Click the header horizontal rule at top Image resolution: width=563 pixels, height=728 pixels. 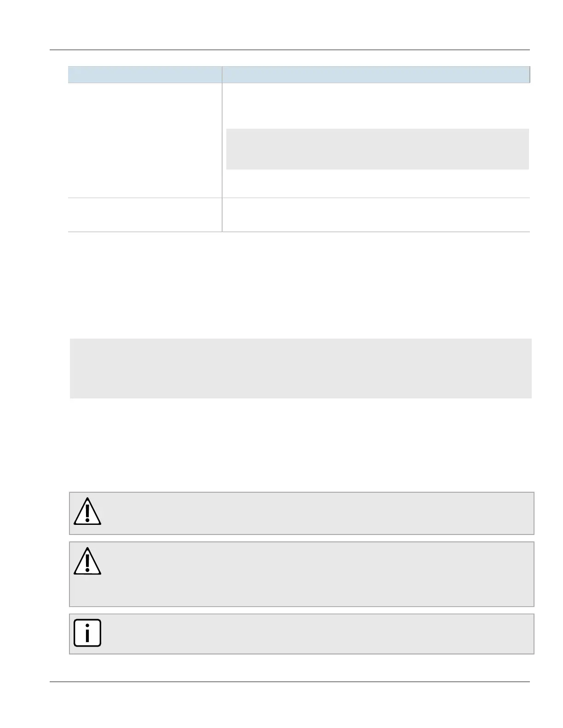click(290, 50)
